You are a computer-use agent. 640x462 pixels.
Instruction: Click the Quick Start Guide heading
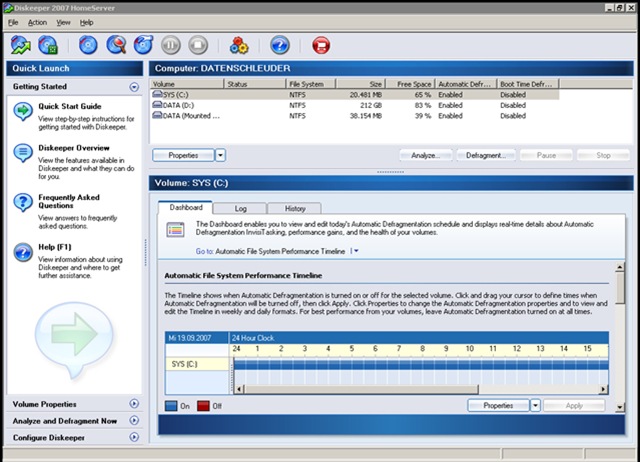[x=70, y=106]
